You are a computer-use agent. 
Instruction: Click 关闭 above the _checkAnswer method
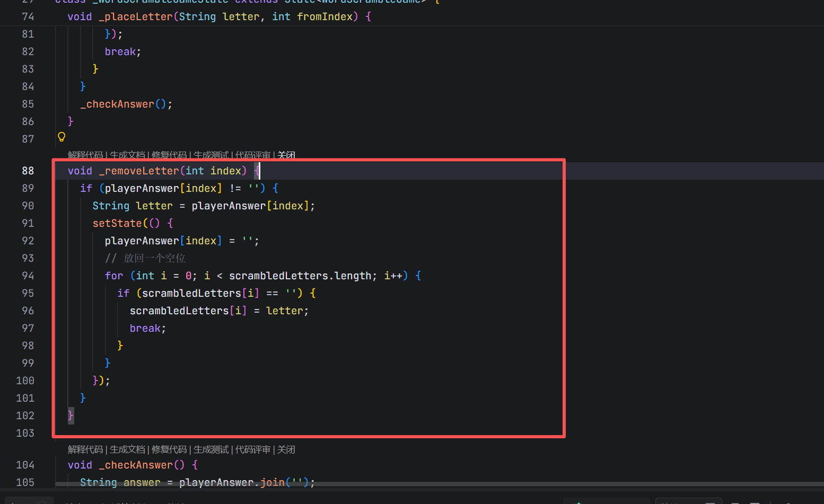click(x=286, y=449)
